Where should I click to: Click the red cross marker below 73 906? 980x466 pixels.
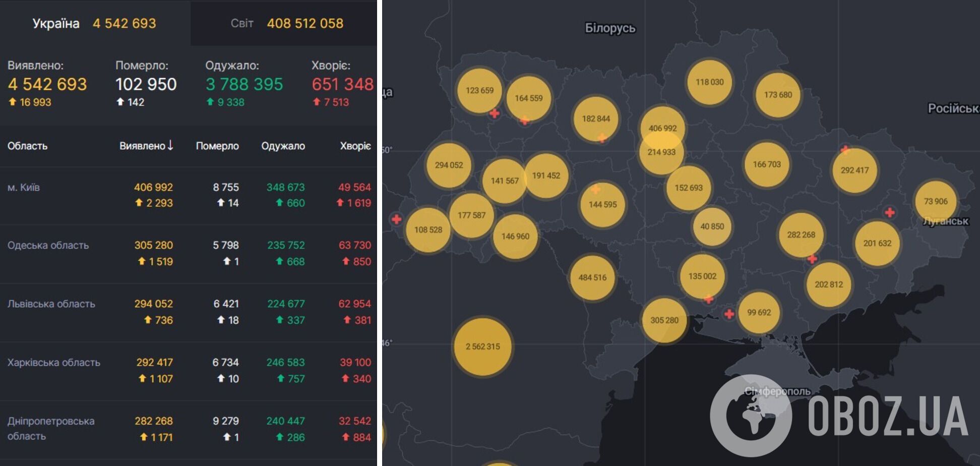click(890, 212)
